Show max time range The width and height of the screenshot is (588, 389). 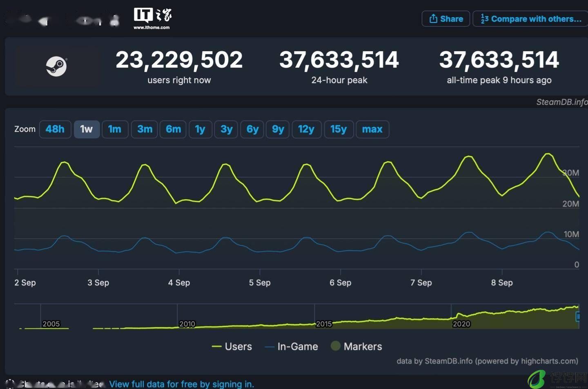(x=372, y=129)
